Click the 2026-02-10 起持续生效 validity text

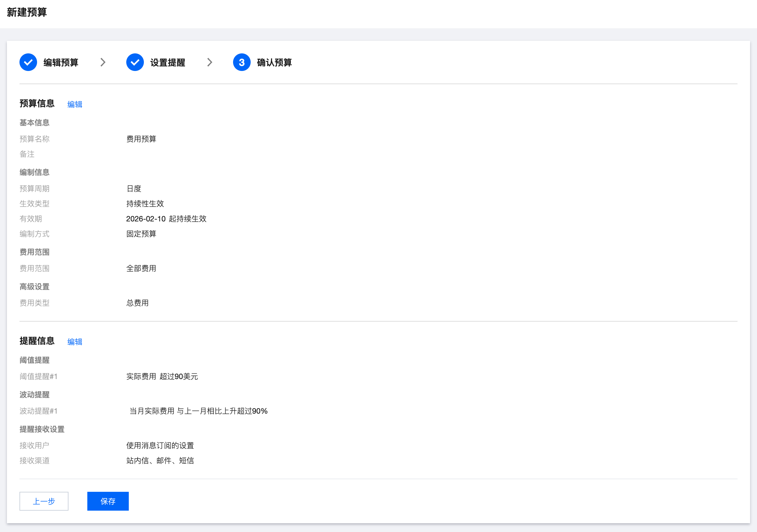[166, 219]
